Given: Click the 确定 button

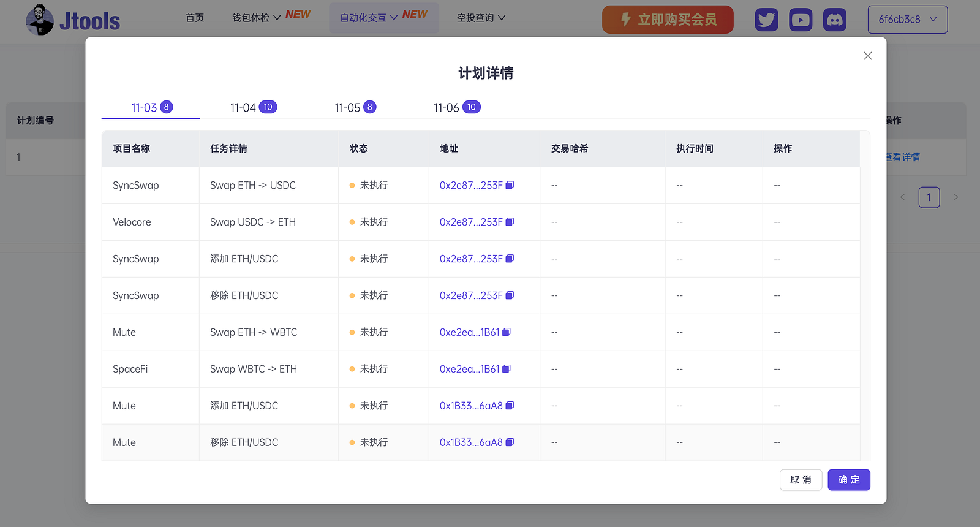Looking at the screenshot, I should click(x=849, y=480).
